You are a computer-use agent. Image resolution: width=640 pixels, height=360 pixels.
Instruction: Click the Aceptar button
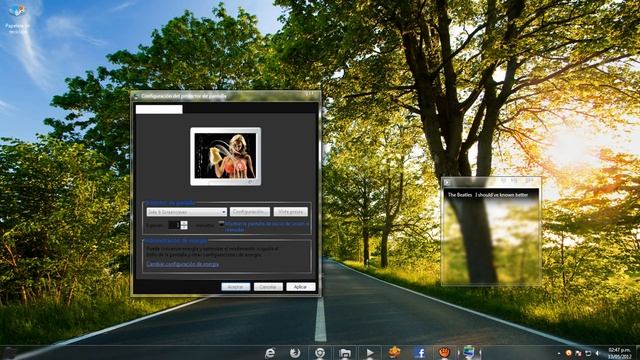(236, 287)
